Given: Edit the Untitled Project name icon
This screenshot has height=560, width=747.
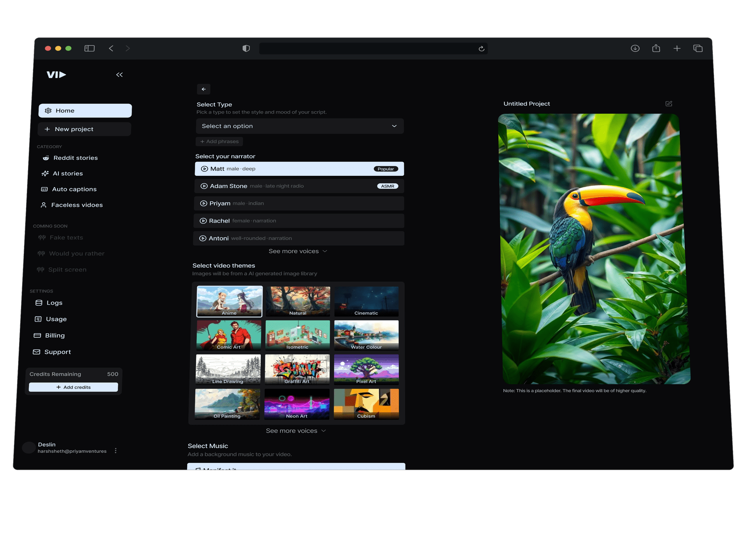Looking at the screenshot, I should click(x=669, y=103).
